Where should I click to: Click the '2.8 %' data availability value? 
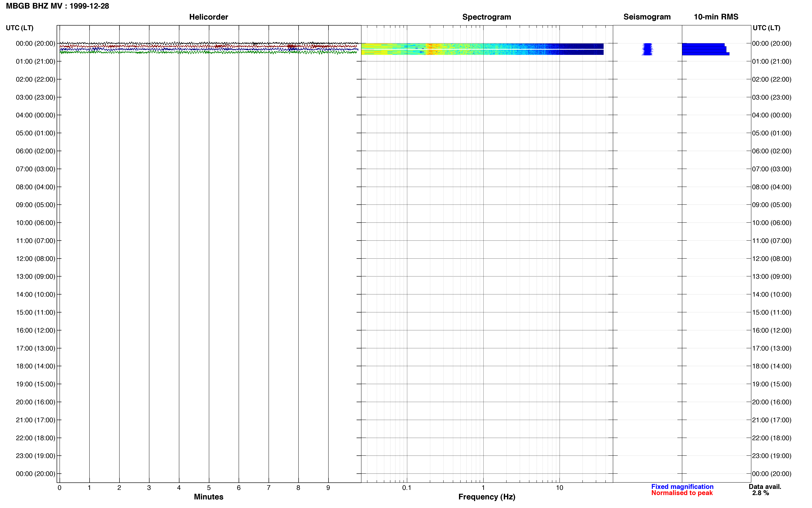tap(760, 493)
